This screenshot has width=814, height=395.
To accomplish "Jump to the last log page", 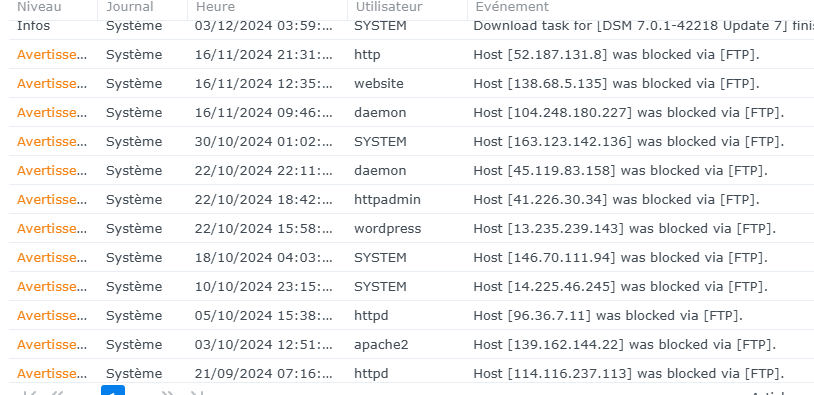I will (x=196, y=393).
